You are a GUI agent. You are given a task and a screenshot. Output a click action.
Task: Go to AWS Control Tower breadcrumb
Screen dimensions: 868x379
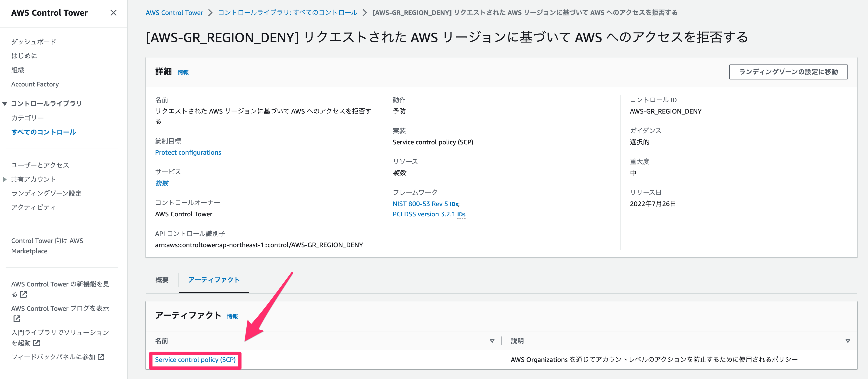(174, 13)
